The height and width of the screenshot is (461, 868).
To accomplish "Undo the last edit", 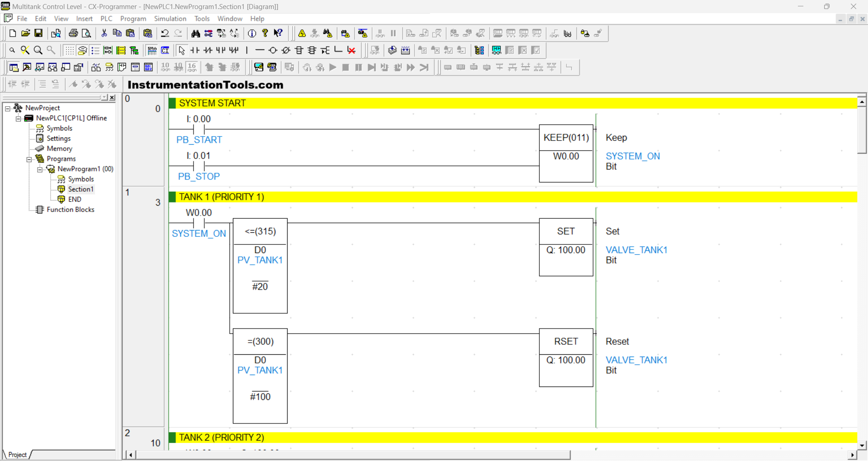I will (165, 33).
